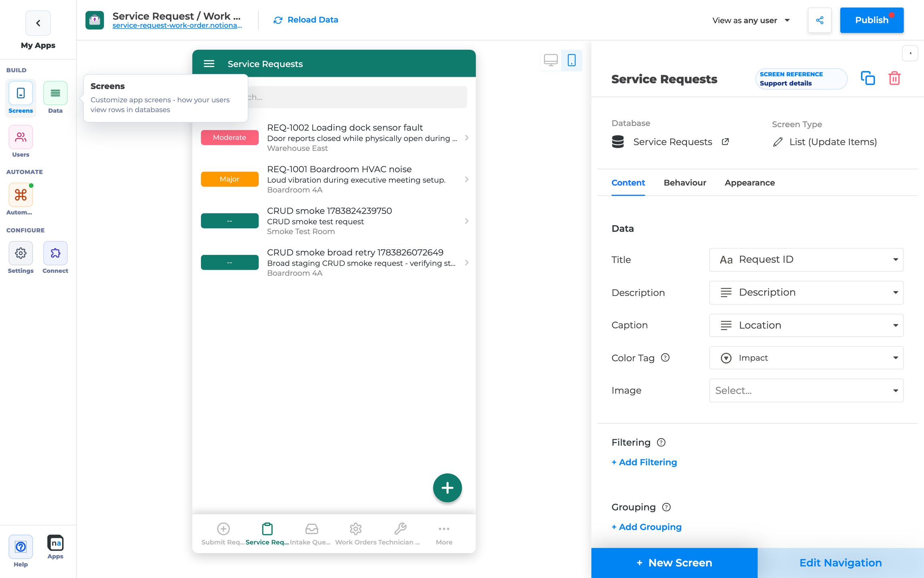Open the Users section icon
This screenshot has width=924, height=578.
(20, 137)
